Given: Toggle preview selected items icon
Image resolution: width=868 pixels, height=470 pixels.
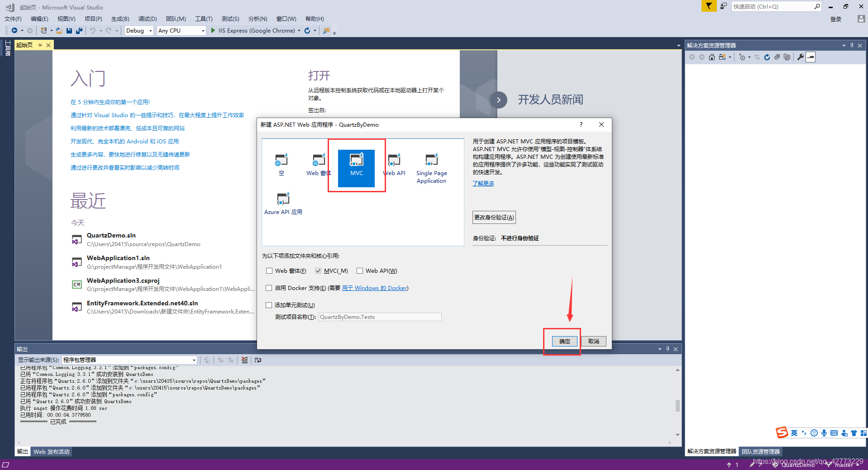Looking at the screenshot, I should [811, 57].
